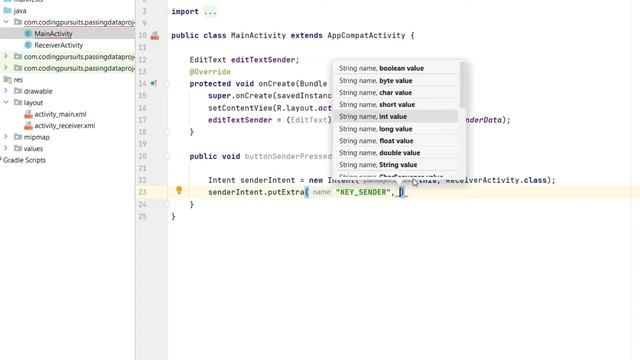640x360 pixels.
Task: Click the MainActivity class icon
Action: pyautogui.click(x=28, y=33)
